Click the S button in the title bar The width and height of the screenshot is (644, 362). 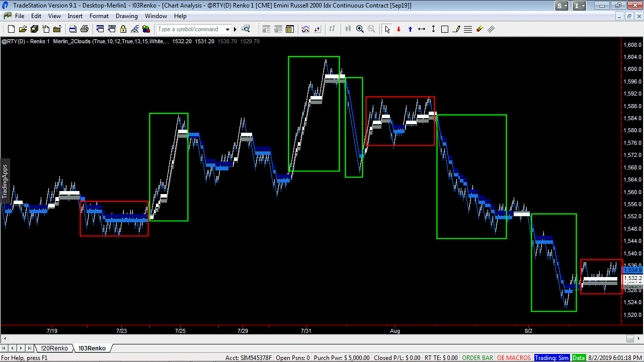561,6
